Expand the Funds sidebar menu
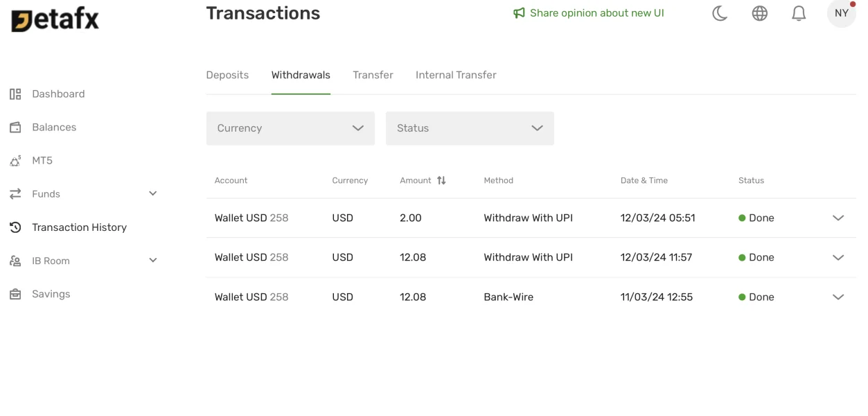The width and height of the screenshot is (868, 416). click(x=153, y=193)
